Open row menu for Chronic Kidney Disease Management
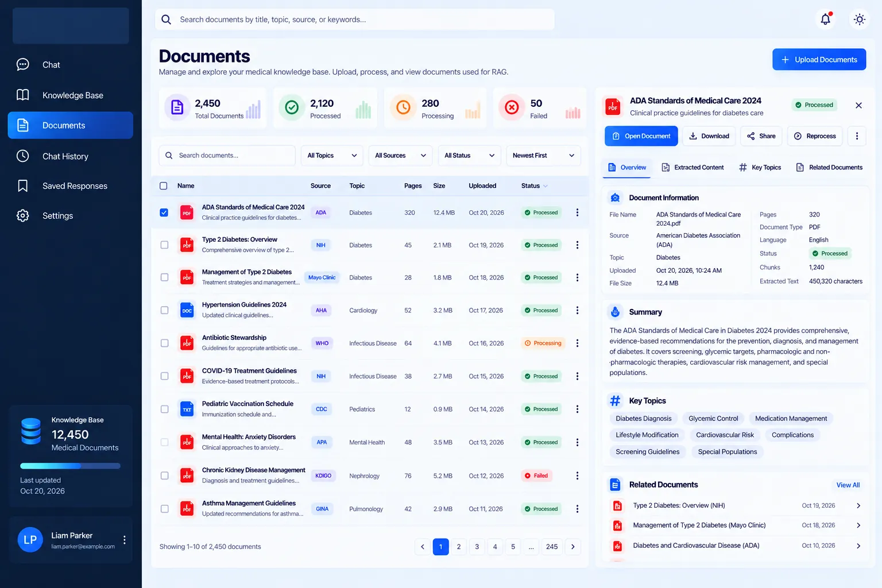Screen dimensions: 882x588 tap(577, 476)
